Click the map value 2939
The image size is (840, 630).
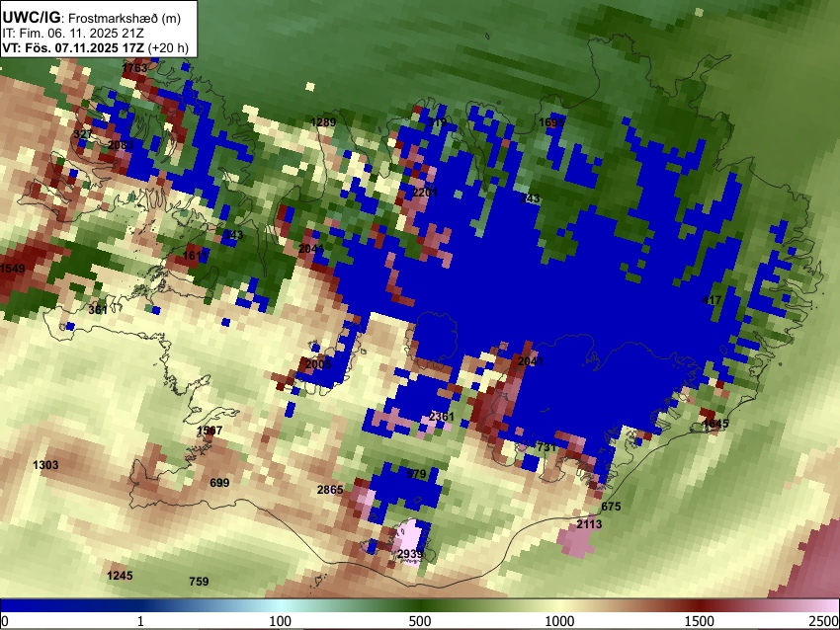pyautogui.click(x=410, y=553)
